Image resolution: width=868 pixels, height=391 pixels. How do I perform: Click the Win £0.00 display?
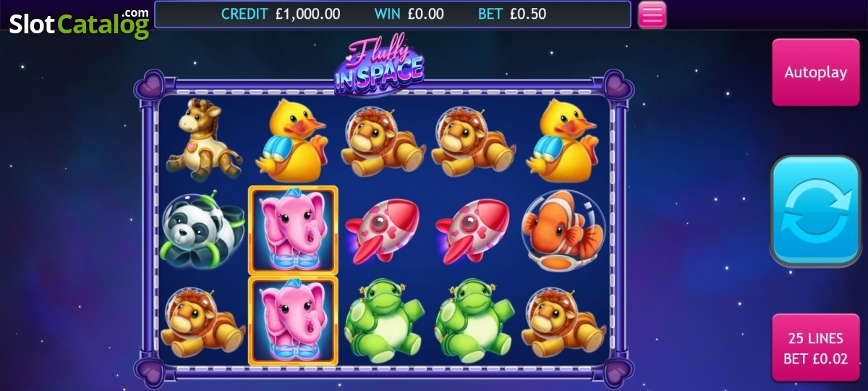click(x=409, y=14)
